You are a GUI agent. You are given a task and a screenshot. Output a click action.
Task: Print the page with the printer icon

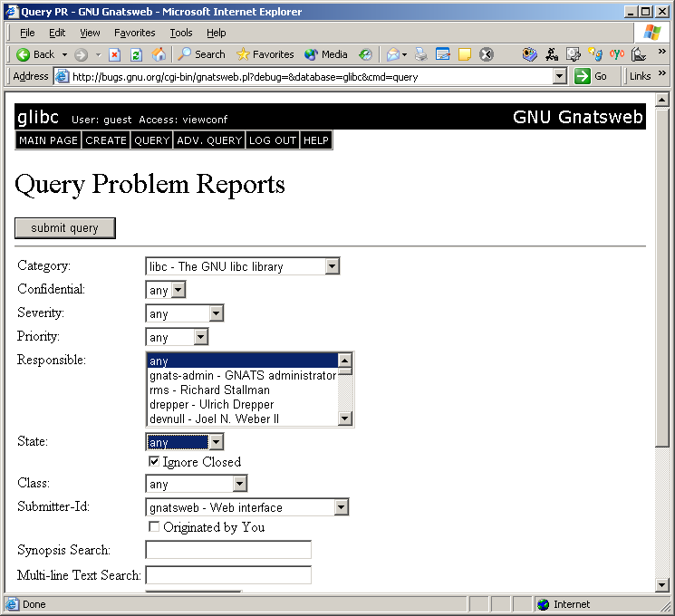point(421,54)
